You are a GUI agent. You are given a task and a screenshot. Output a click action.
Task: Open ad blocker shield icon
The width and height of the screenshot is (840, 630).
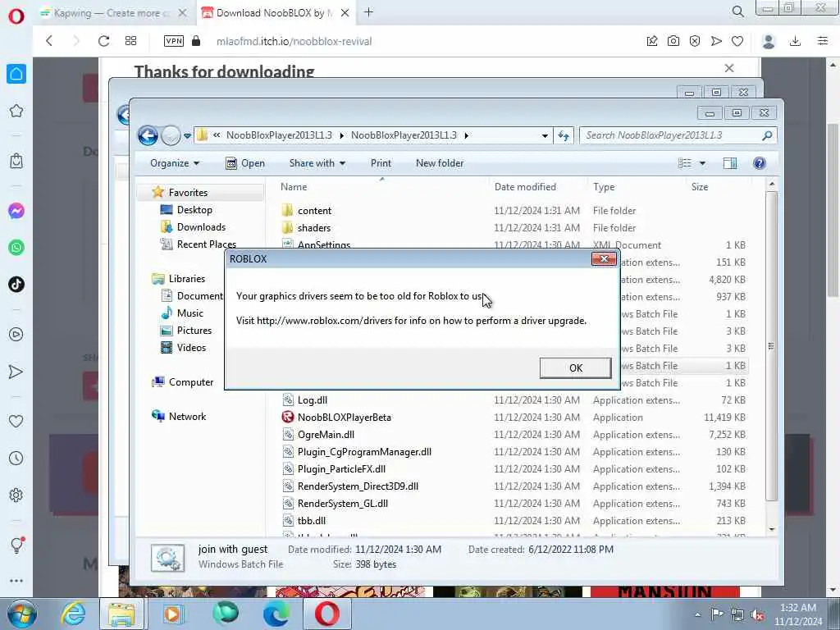695,41
